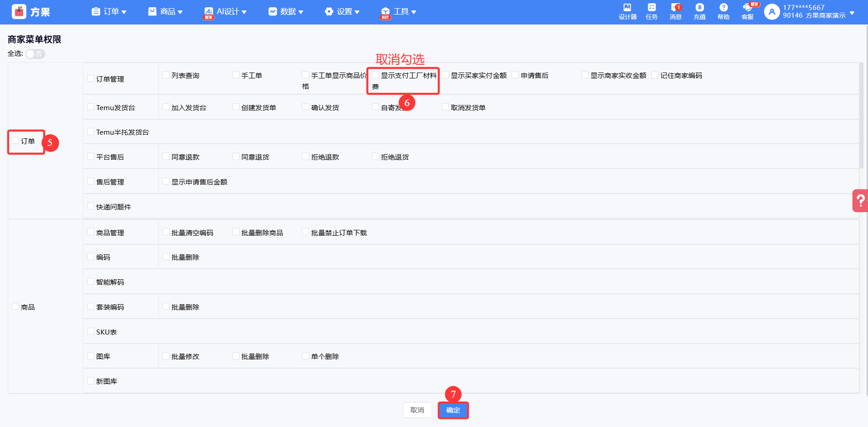Tick the 显示支付工厂材料费 checkbox
Viewport: 868px width, 427px height.
coord(375,75)
